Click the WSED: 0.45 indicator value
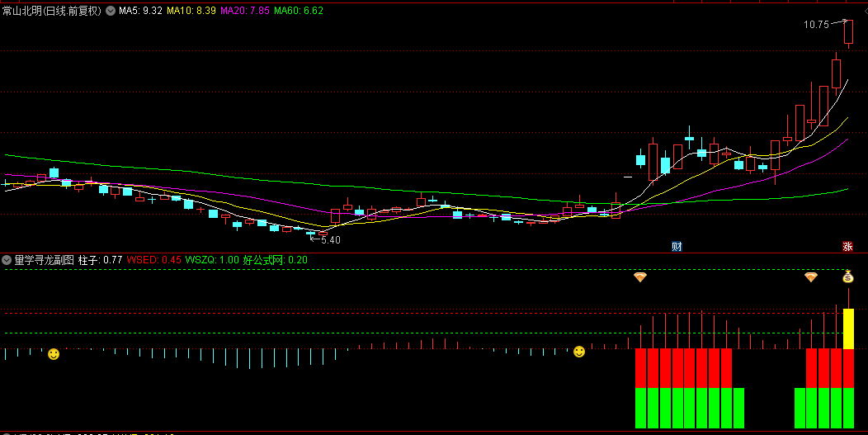 154,260
